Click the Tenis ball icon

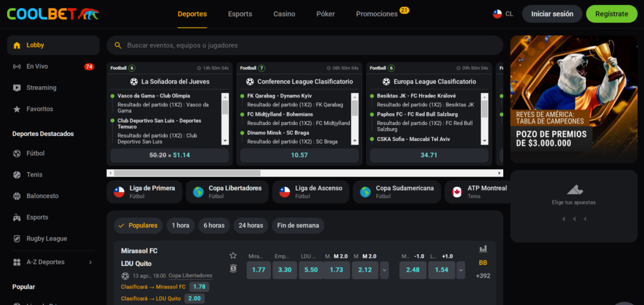(17, 175)
